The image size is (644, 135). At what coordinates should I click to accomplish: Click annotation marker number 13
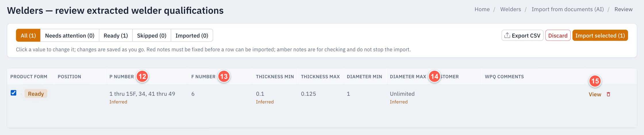(x=224, y=77)
